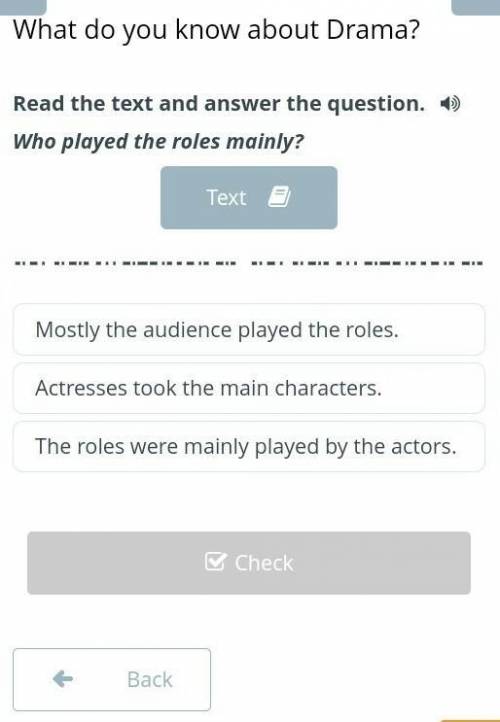
Task: Click the word "Text" on the blue button
Action: coord(226,198)
